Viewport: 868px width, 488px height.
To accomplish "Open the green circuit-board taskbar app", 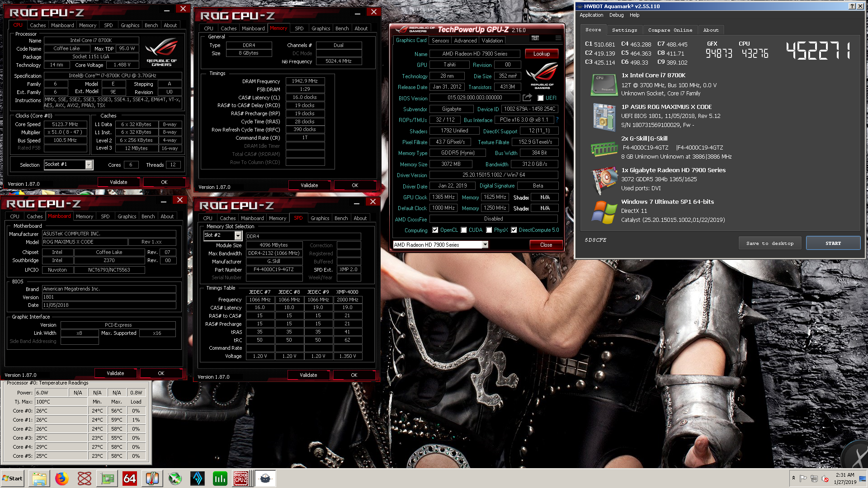I will point(107,478).
